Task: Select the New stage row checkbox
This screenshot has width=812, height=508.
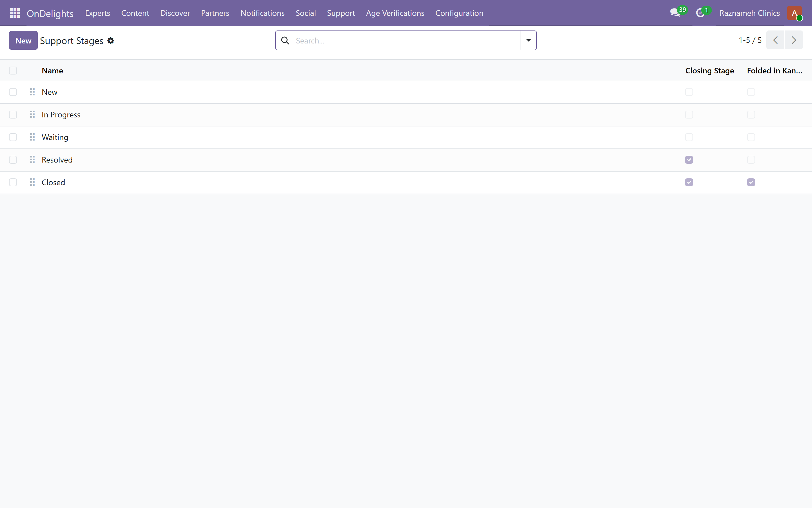Action: pos(13,92)
